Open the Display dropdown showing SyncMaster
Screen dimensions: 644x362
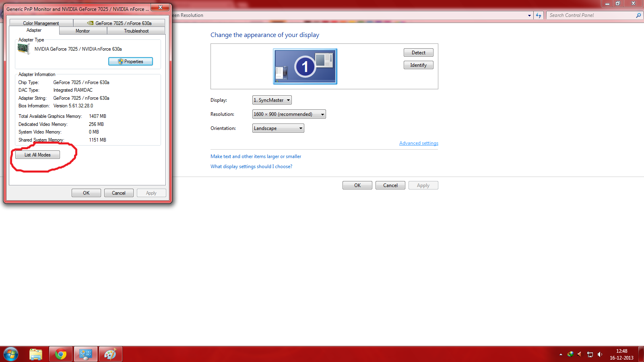pos(272,100)
